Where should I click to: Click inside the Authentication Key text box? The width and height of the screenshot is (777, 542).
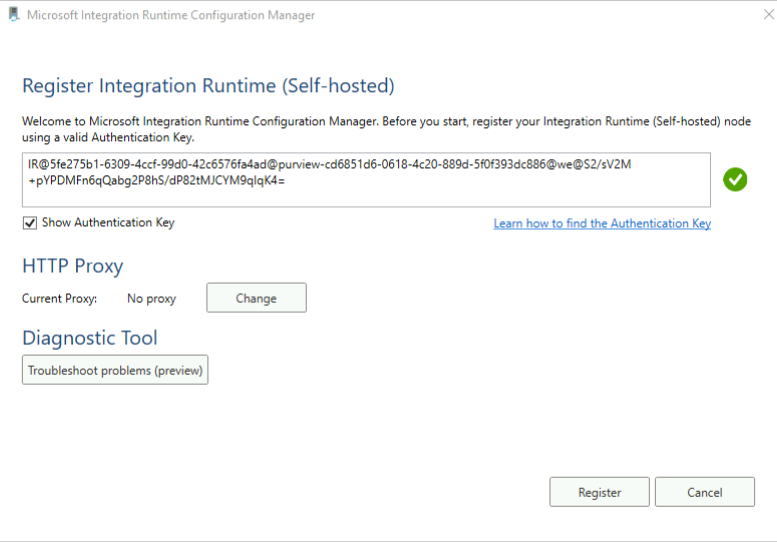coord(366,180)
